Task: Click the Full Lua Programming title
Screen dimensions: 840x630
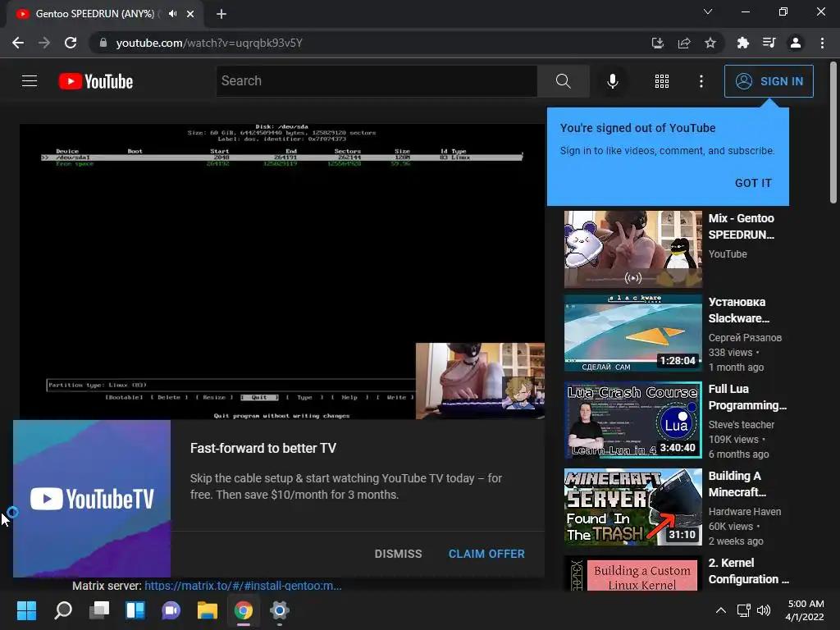Action: pyautogui.click(x=746, y=397)
